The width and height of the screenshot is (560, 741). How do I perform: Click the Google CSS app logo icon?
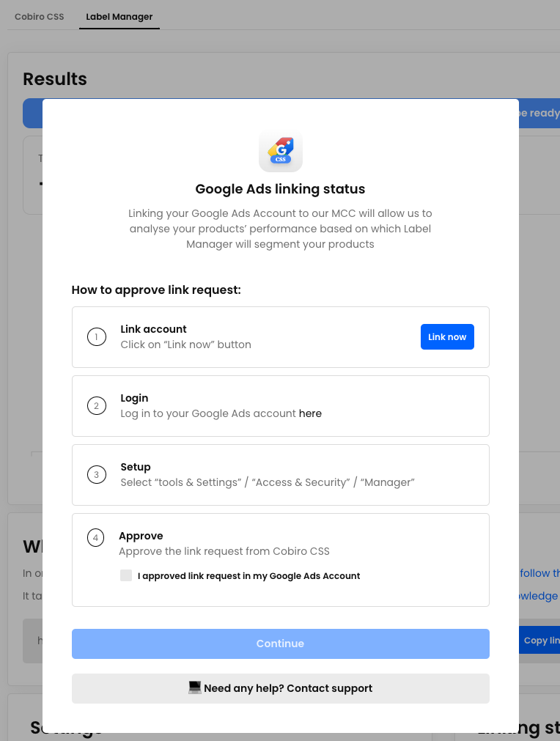click(x=281, y=151)
